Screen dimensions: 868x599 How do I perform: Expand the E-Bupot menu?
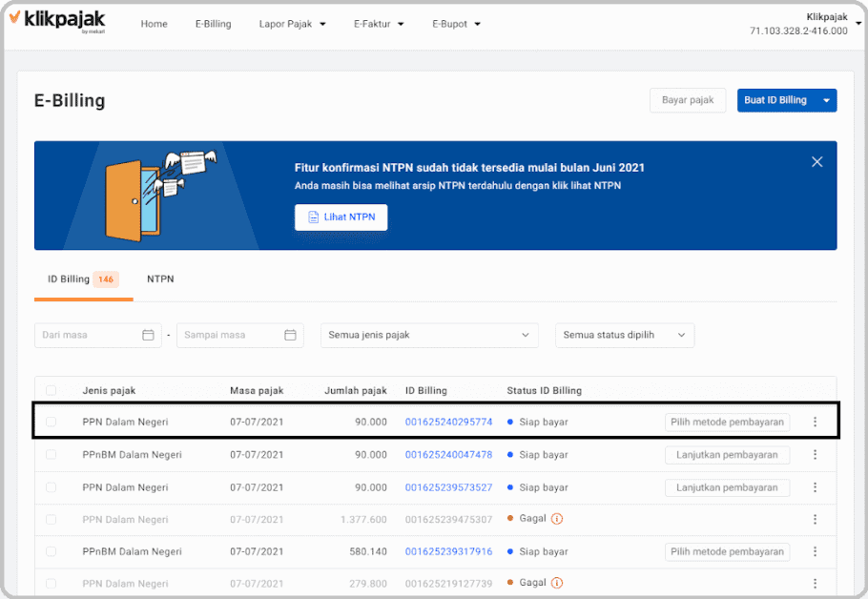pos(456,24)
